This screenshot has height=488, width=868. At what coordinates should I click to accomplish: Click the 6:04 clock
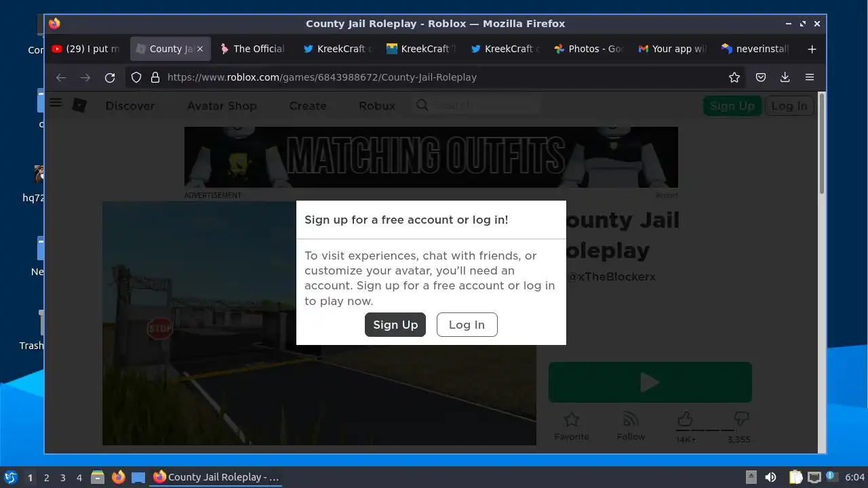point(855,477)
